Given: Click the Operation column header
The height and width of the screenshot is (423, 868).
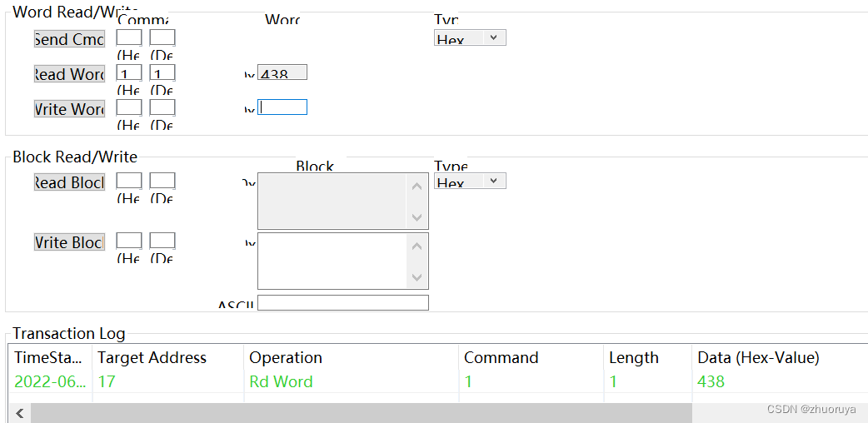Looking at the screenshot, I should (351, 358).
